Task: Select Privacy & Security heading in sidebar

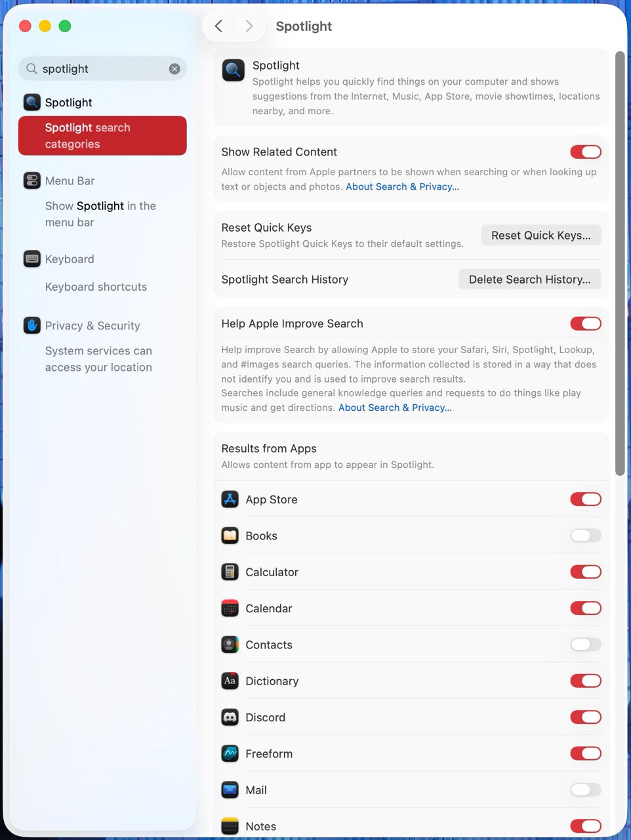Action: (x=92, y=325)
